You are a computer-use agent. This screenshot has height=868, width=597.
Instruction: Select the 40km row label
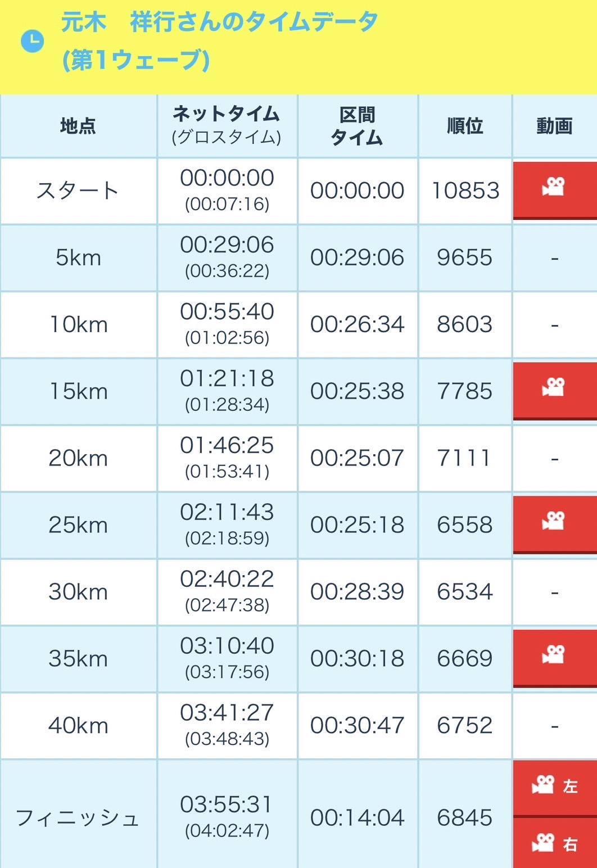(78, 726)
